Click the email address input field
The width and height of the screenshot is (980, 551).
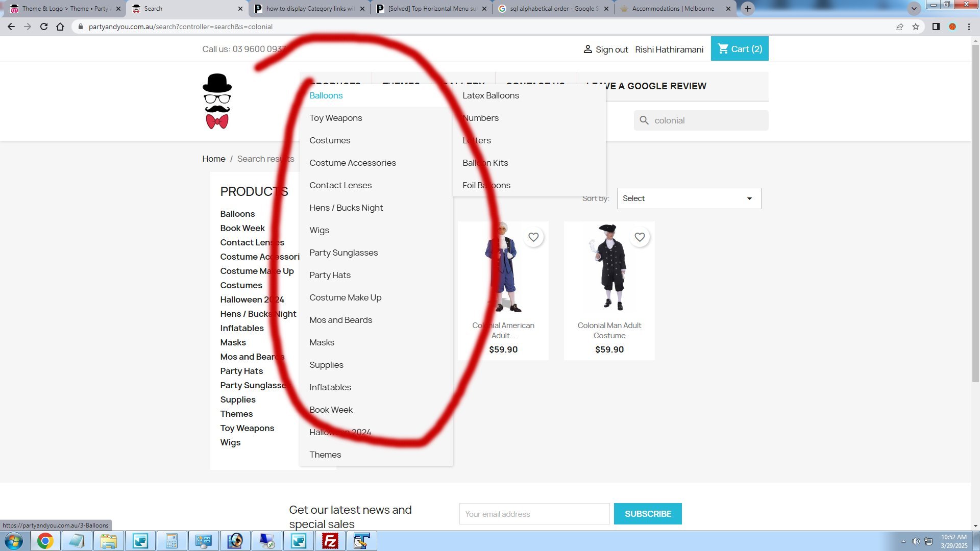pos(534,514)
